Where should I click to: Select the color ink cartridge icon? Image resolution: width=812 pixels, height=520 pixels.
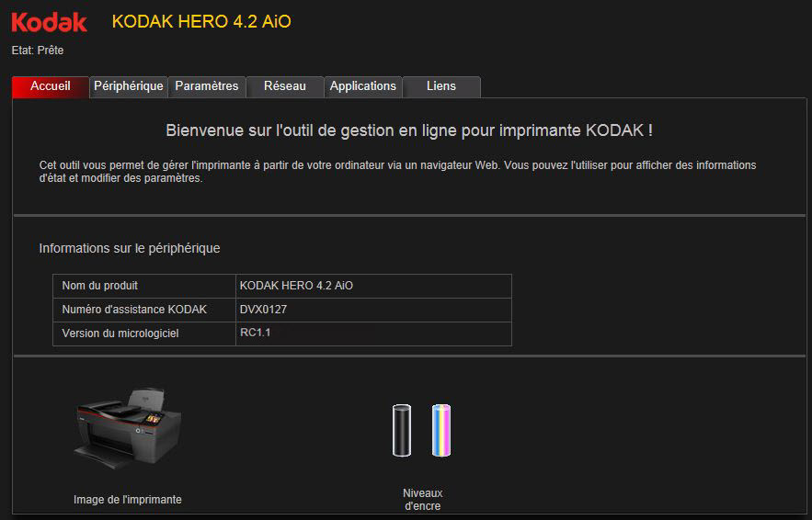point(441,431)
